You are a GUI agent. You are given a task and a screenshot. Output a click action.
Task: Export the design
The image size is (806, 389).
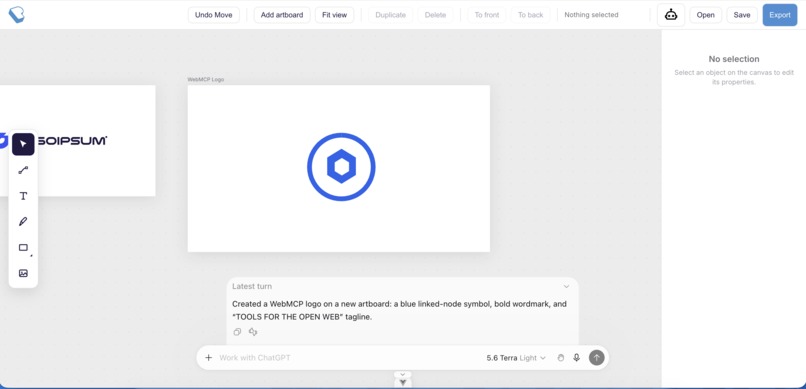pos(780,15)
